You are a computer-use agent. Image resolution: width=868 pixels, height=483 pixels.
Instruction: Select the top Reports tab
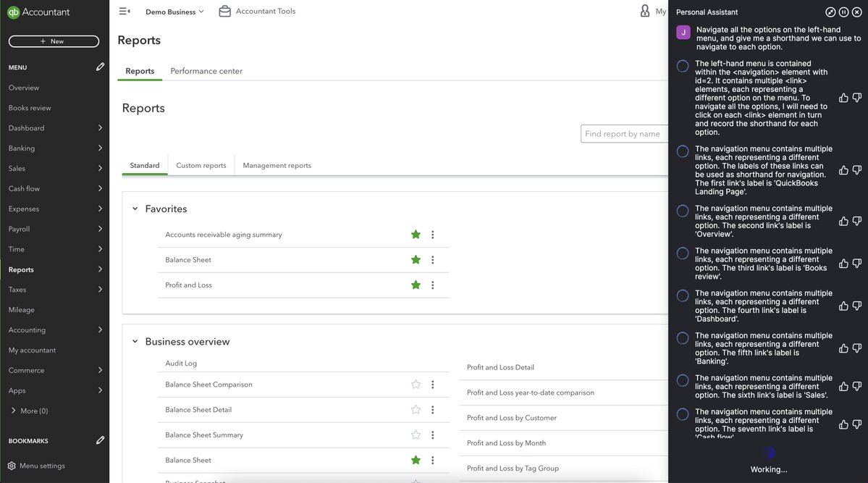point(140,71)
